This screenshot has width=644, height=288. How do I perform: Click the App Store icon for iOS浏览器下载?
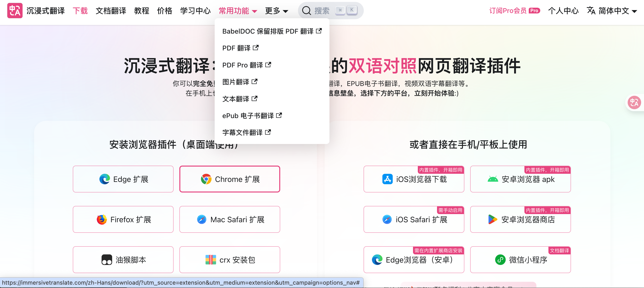(x=387, y=179)
